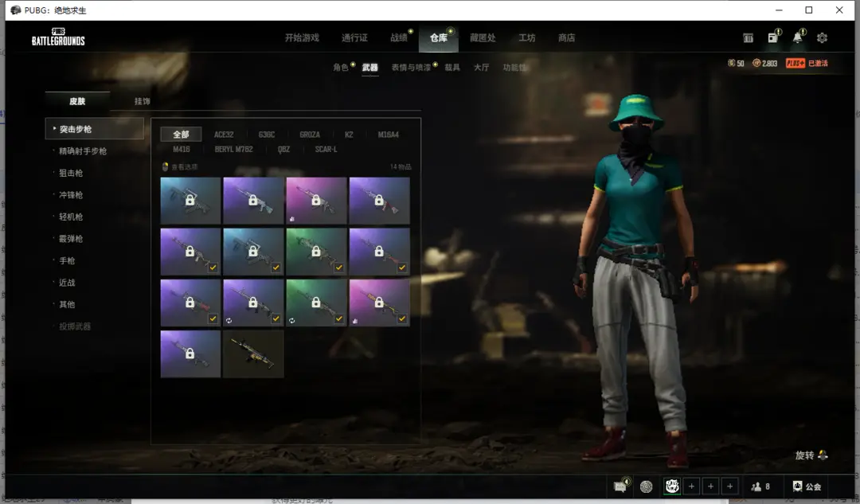Select locked purple skin beside the unlocked rifle
The width and height of the screenshot is (860, 504).
click(x=190, y=354)
